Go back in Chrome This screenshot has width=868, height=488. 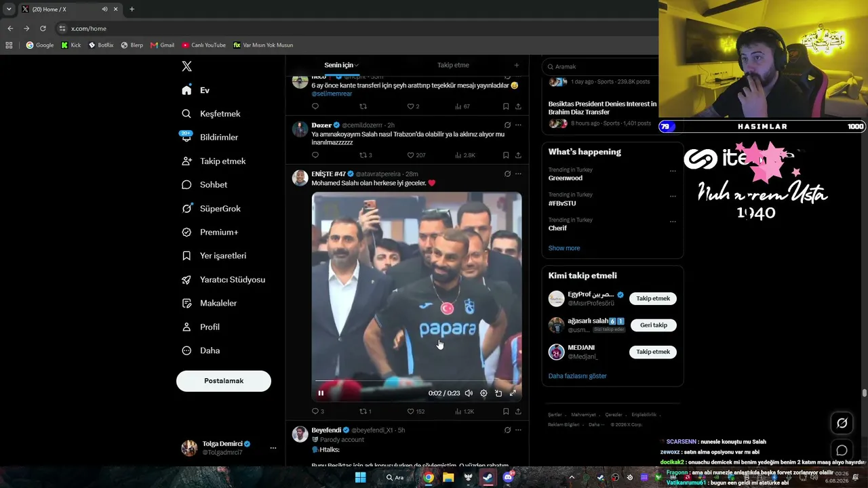(10, 28)
